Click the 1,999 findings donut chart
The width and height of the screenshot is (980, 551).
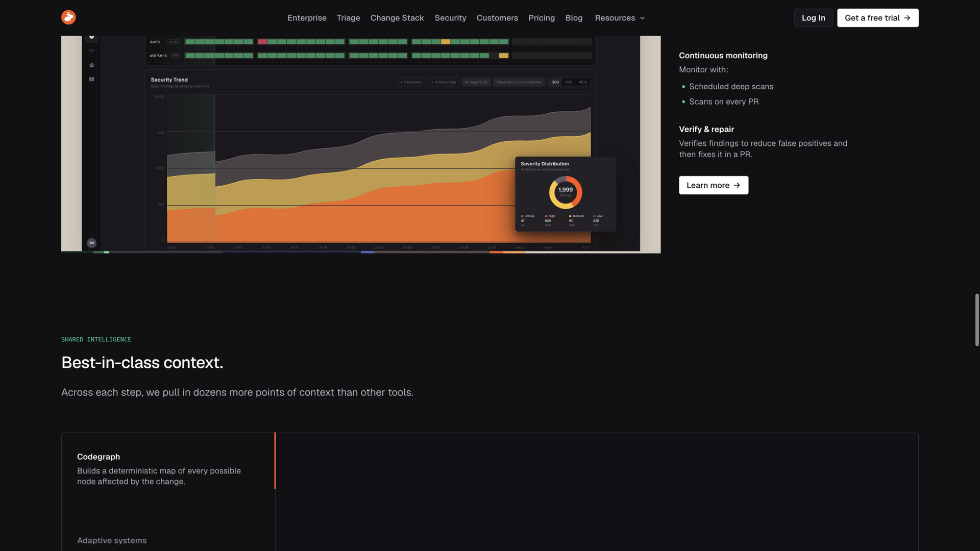coord(566,192)
